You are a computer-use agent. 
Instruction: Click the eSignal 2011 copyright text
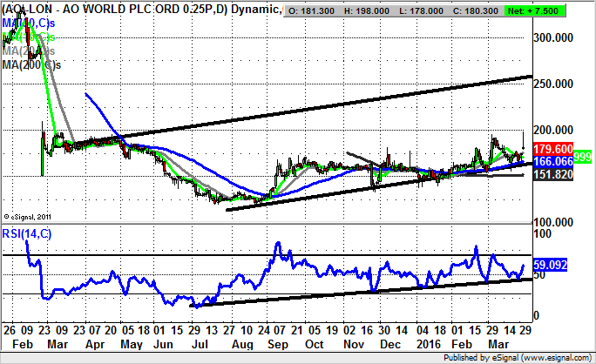[30, 216]
